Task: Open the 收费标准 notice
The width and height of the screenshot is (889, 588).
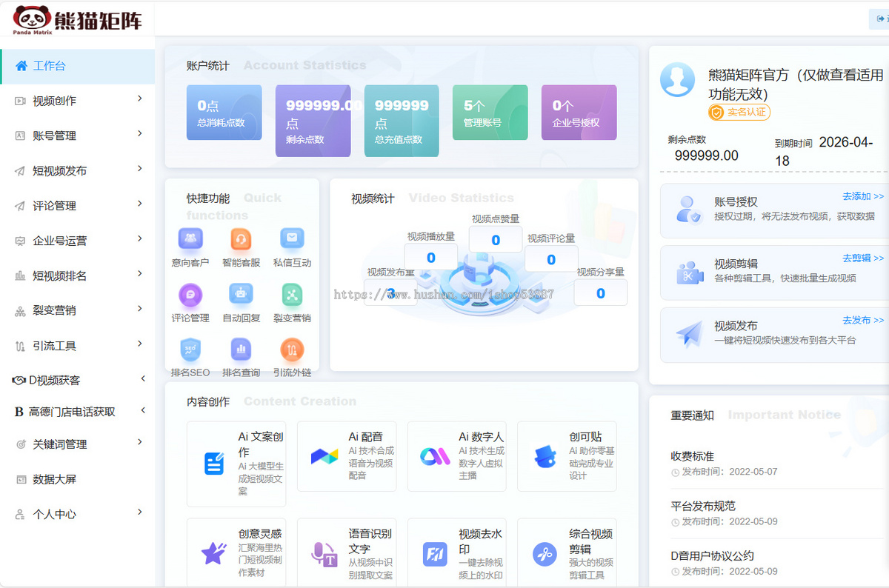Action: (x=692, y=456)
